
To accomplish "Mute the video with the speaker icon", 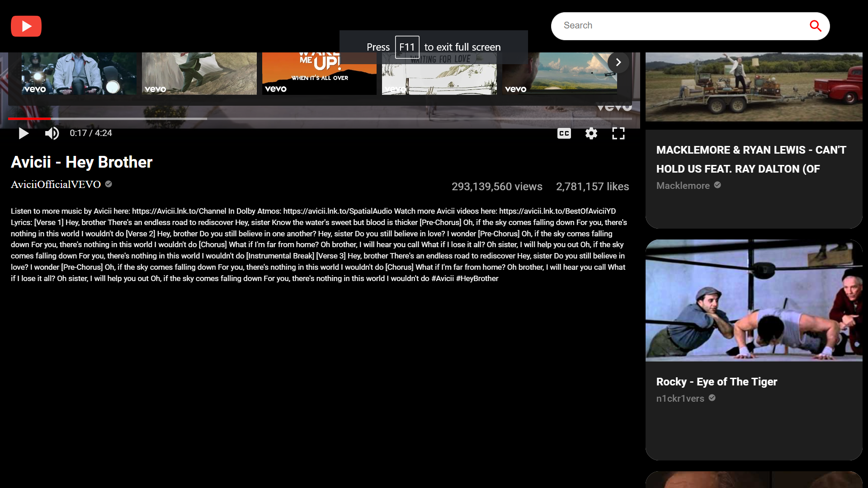I will tap(52, 133).
